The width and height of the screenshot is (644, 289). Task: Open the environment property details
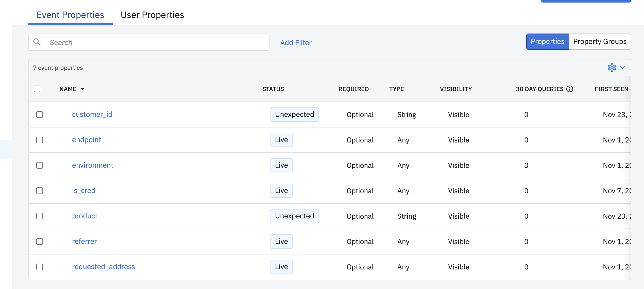[93, 165]
